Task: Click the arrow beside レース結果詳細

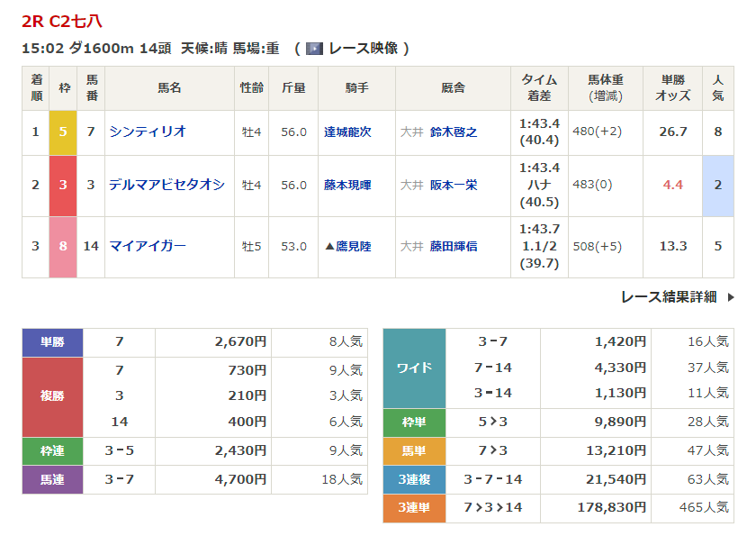Action: pos(730,296)
